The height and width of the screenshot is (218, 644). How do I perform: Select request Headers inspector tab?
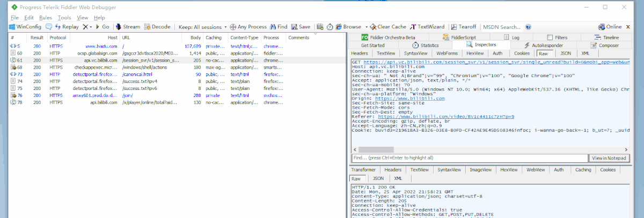click(x=360, y=54)
